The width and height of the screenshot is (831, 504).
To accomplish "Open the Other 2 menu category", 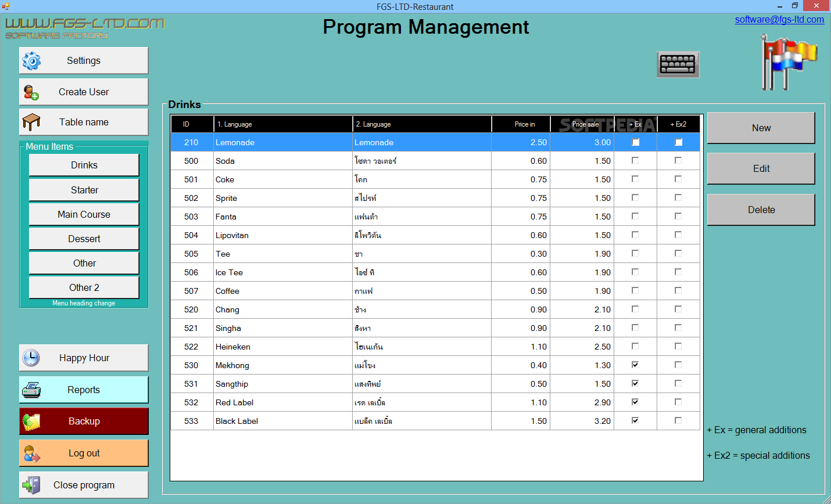I will click(84, 287).
